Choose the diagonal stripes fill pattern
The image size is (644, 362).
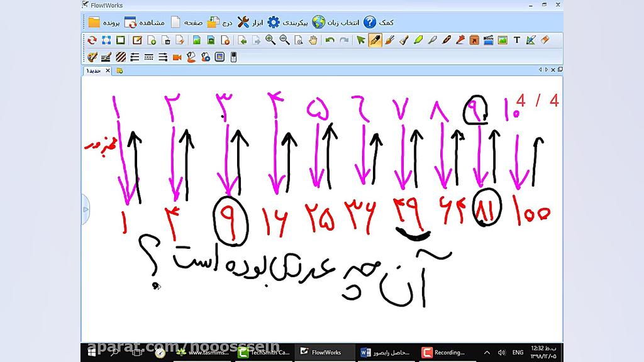point(121,57)
